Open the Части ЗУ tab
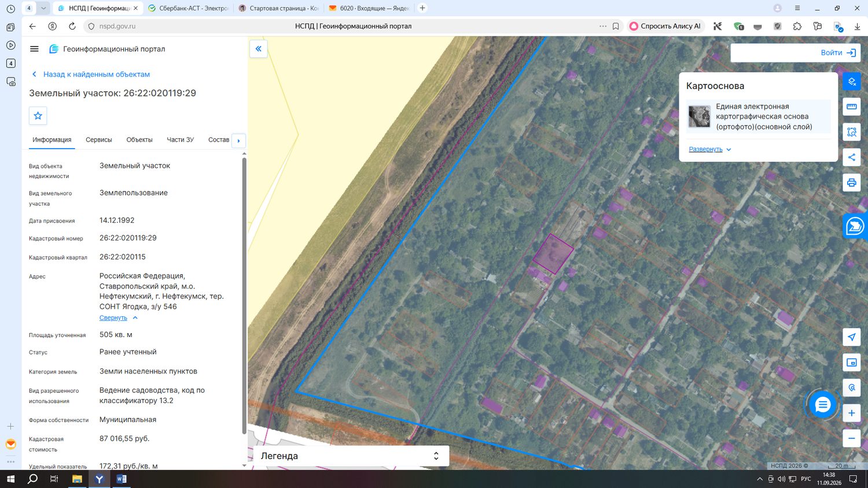 tap(180, 140)
